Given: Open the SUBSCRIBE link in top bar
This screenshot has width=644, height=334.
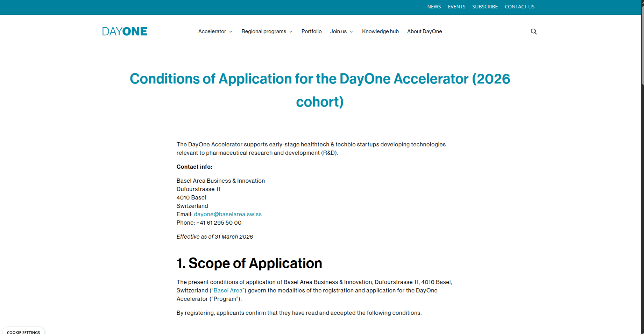Looking at the screenshot, I should (485, 7).
